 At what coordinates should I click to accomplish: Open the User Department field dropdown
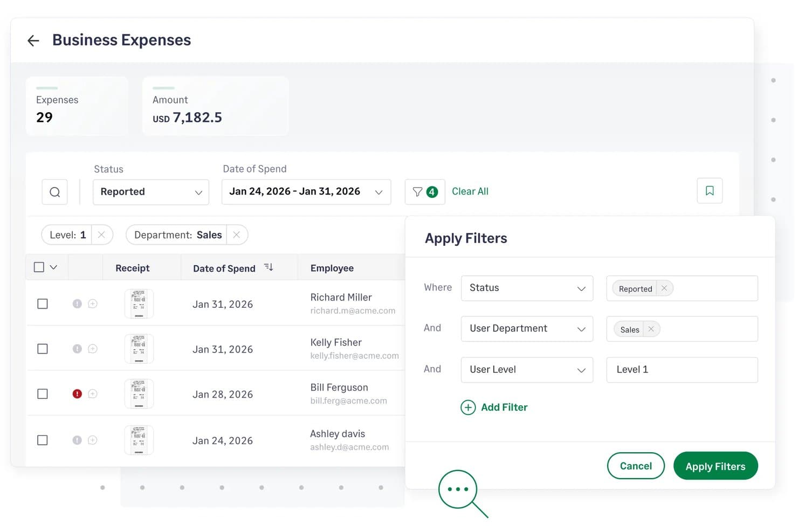[x=527, y=329]
